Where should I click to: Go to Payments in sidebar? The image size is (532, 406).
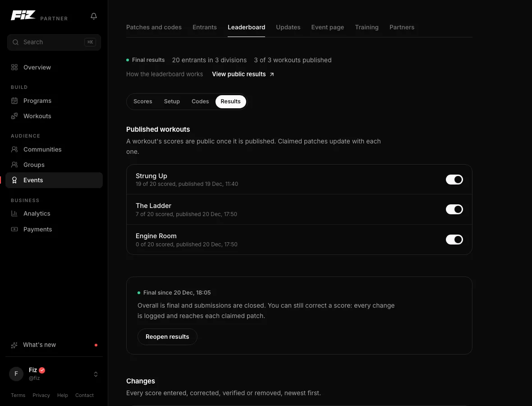(x=54, y=229)
